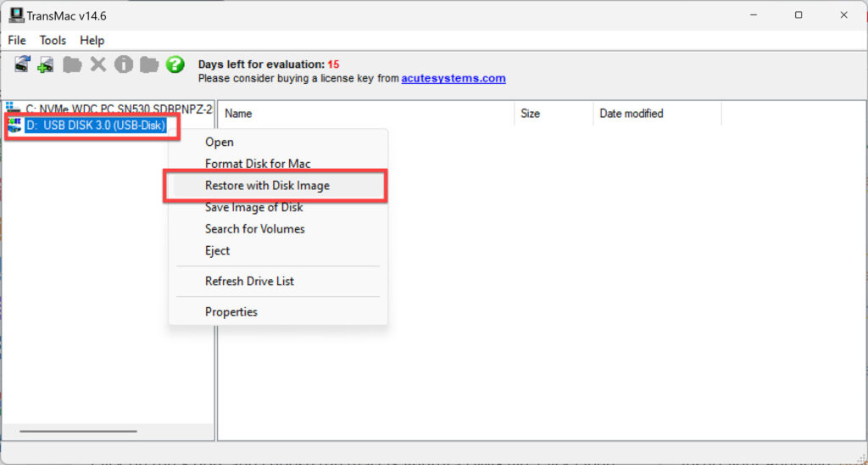The image size is (868, 465).
Task: Select Refresh Drive List
Action: pyautogui.click(x=278, y=281)
